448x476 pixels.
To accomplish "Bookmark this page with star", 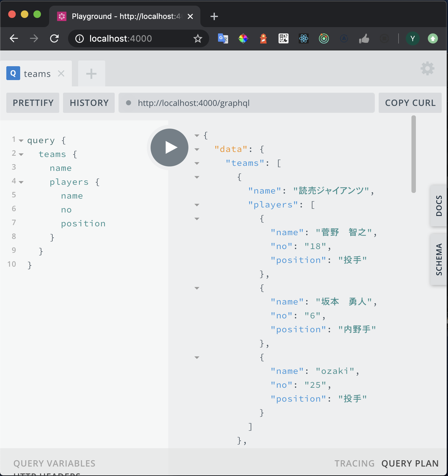I will (198, 38).
